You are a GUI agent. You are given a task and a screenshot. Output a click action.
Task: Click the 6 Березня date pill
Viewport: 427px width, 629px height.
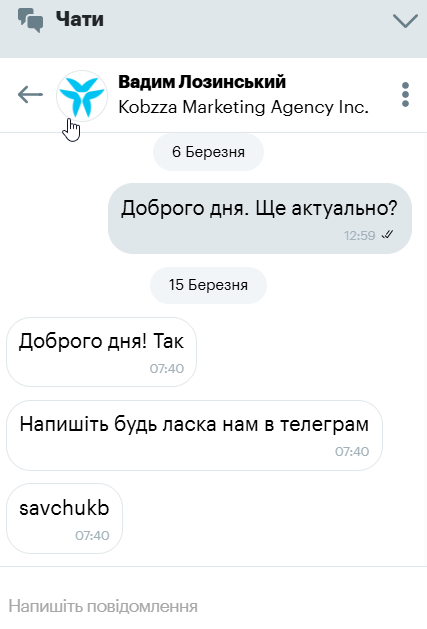[x=208, y=152]
